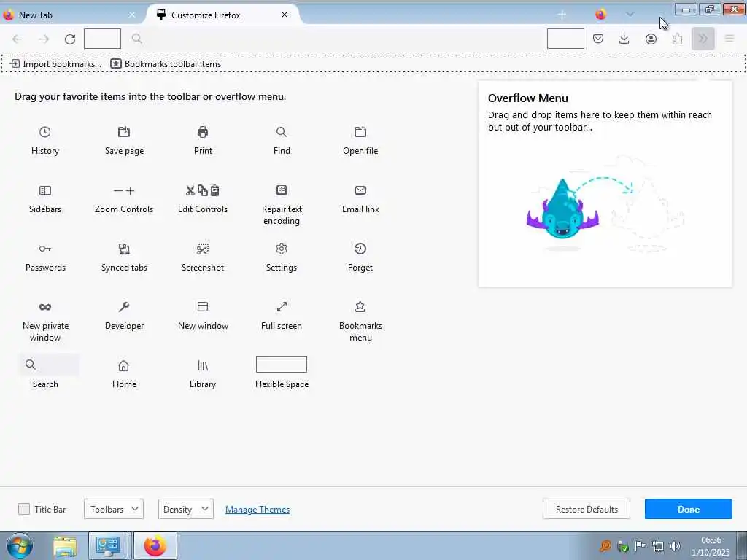Click the New window icon
Screen dimensions: 747x560
(203, 307)
